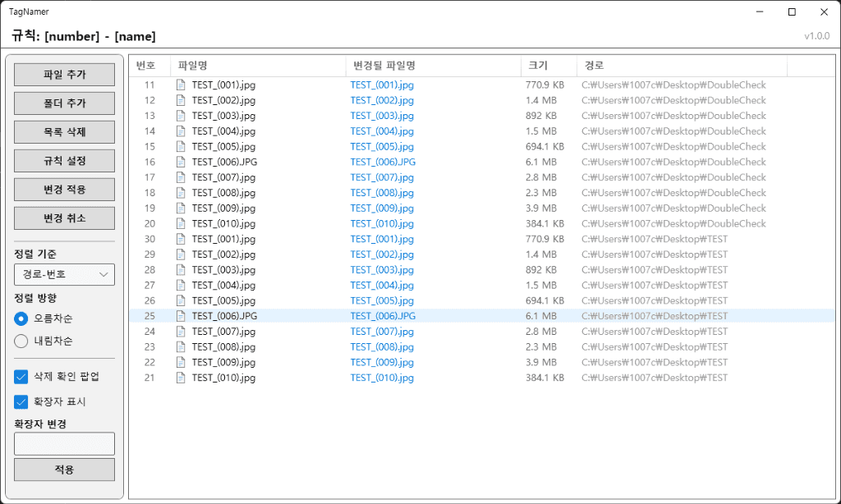Click the file icon in row number 25
The image size is (841, 504).
pyautogui.click(x=182, y=316)
